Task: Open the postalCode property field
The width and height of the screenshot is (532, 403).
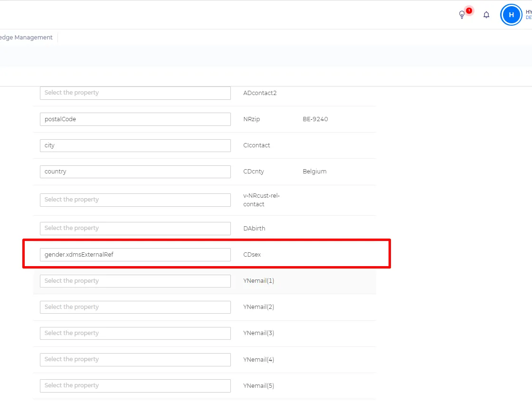Action: click(135, 119)
